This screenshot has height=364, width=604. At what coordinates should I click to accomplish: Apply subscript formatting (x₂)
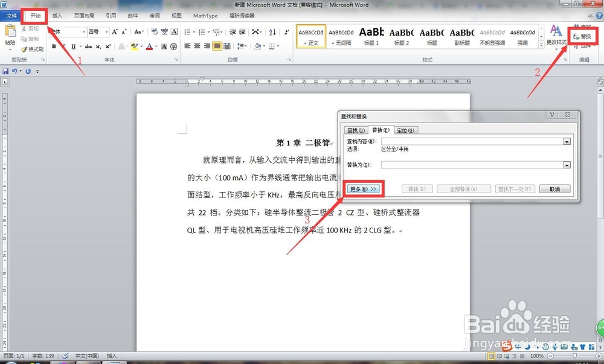click(x=98, y=46)
